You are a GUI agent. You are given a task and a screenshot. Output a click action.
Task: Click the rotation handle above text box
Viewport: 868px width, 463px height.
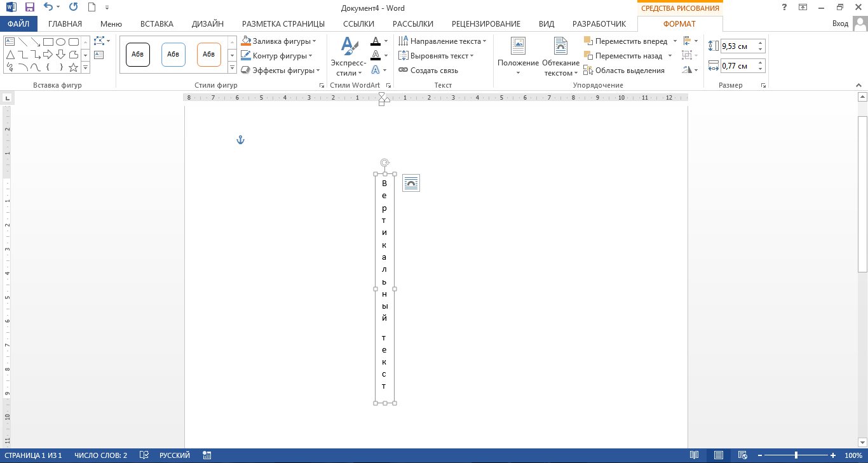coord(384,163)
